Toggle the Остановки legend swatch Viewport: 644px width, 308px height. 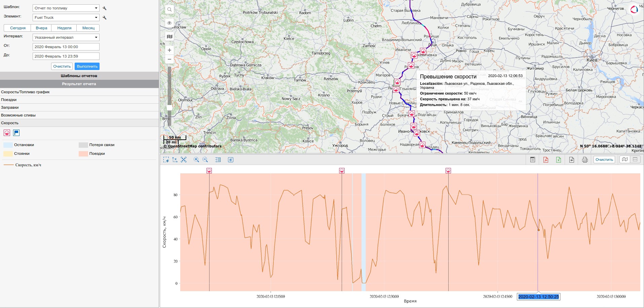pyautogui.click(x=8, y=145)
